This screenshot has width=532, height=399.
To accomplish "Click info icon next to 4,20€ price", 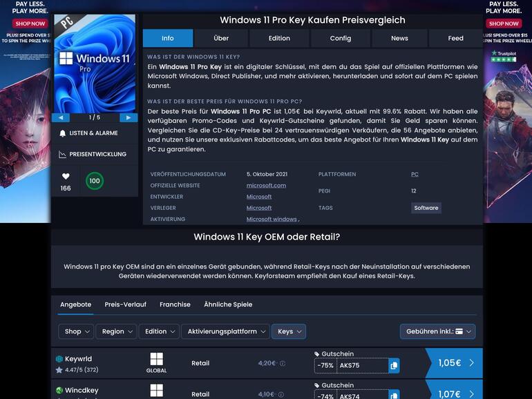I will click(x=283, y=363).
